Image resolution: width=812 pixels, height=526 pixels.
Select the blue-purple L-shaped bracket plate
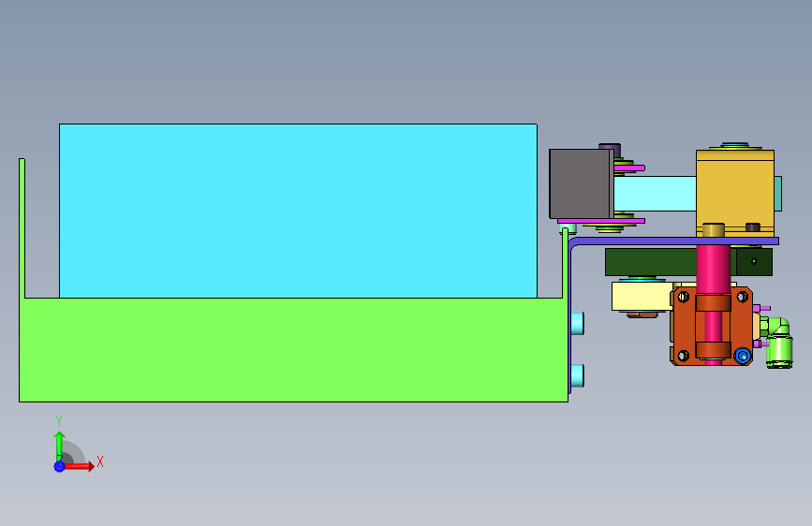point(673,241)
